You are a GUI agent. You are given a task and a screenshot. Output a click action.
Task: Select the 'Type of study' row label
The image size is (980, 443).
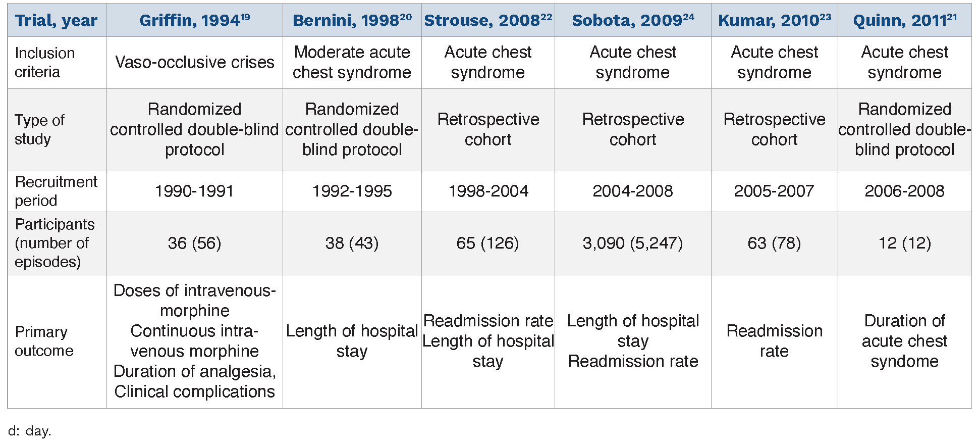39,129
